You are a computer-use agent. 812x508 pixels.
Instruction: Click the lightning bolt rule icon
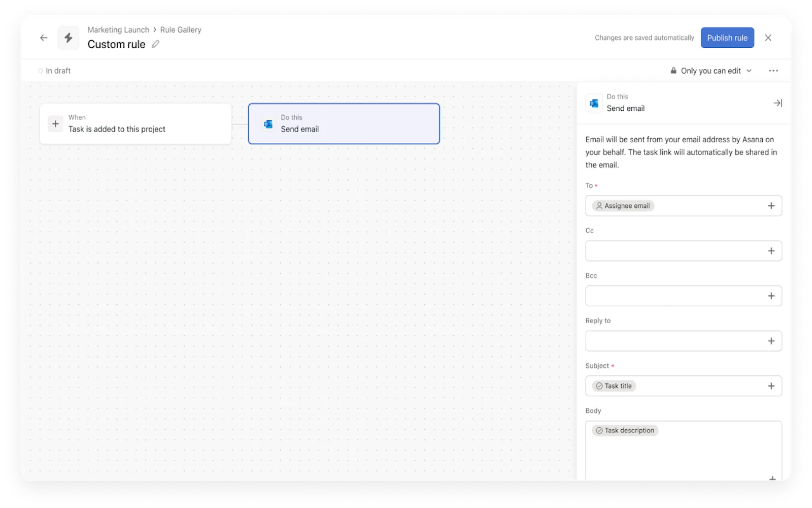[68, 38]
